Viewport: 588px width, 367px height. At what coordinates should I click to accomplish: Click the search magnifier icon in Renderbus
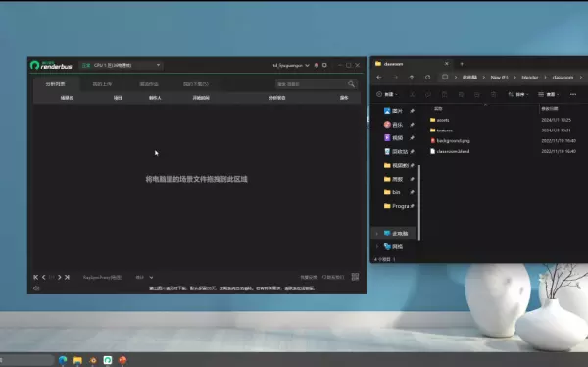click(x=351, y=84)
